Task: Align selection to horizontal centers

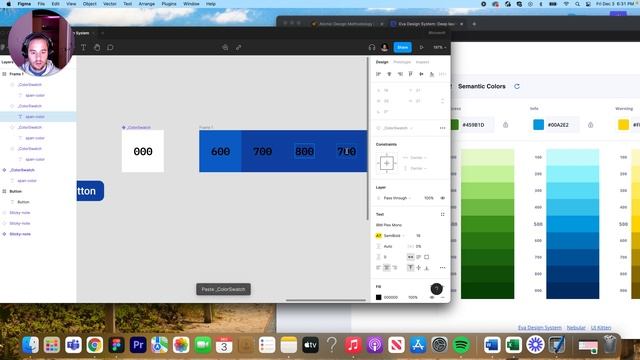Action: pos(389,74)
